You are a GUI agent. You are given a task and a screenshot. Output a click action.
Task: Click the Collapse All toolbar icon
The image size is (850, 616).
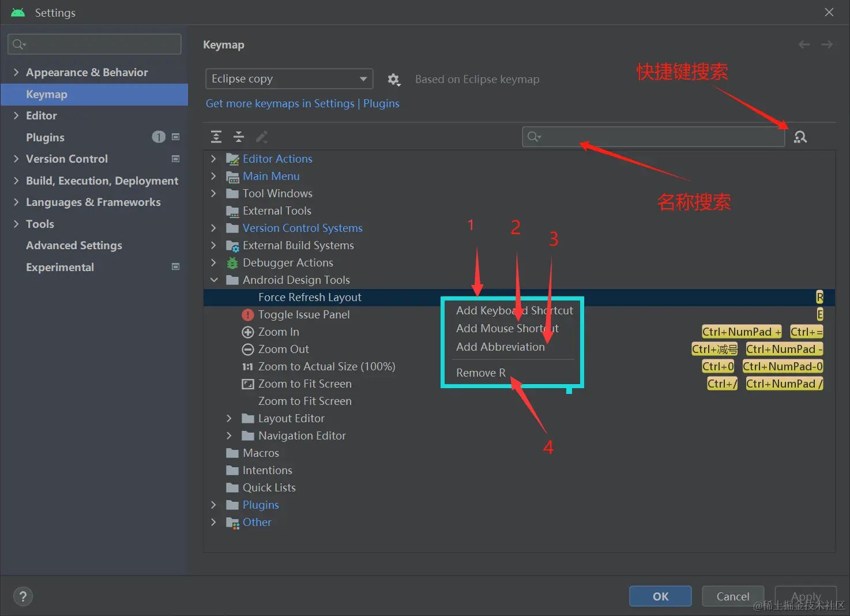click(239, 137)
